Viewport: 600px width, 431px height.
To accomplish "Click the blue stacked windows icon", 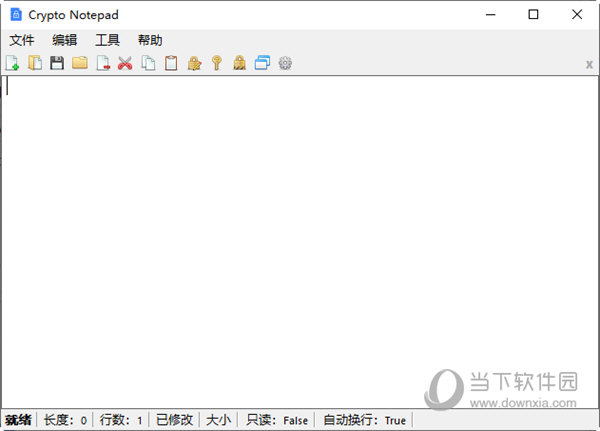I will pos(262,63).
